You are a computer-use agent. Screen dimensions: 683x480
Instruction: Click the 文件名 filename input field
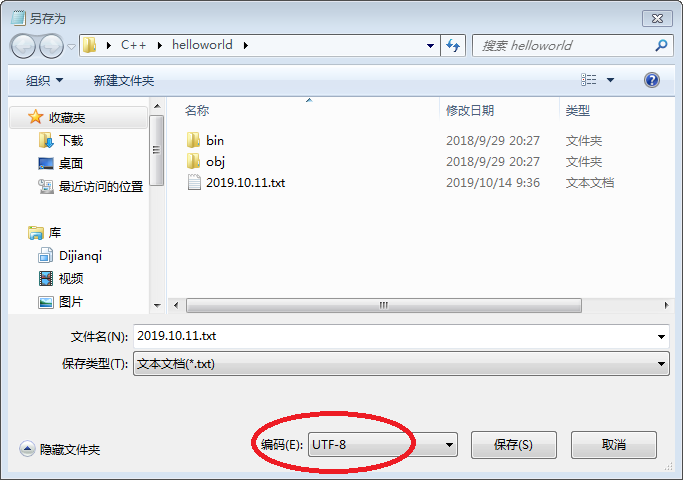coord(401,336)
